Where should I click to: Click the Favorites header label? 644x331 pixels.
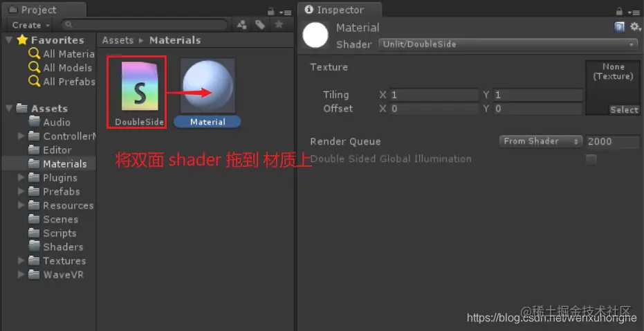coord(57,40)
